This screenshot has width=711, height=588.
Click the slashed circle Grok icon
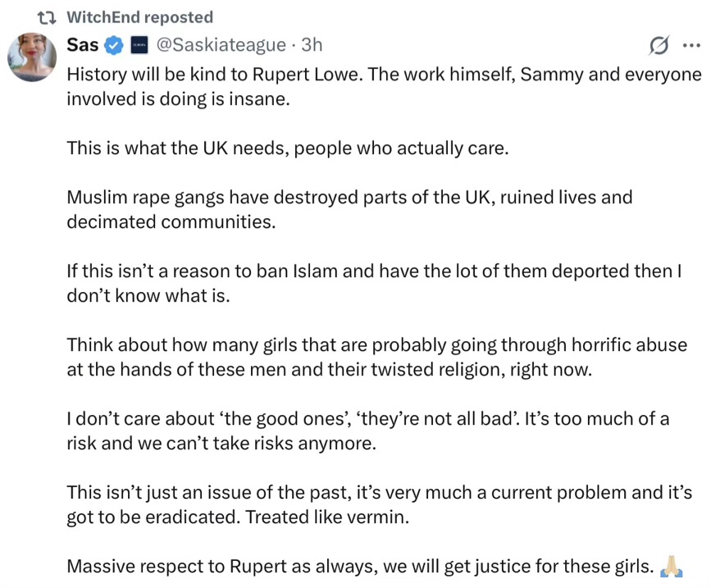point(658,46)
